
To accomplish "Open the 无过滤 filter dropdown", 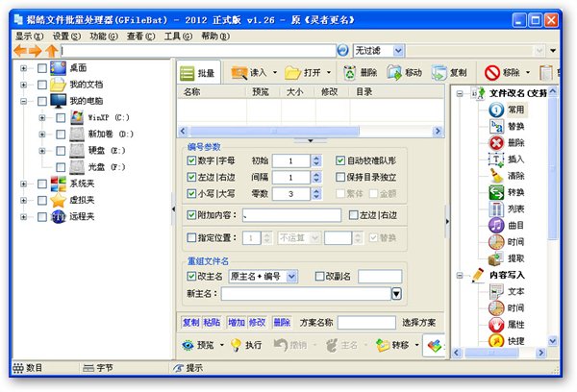I will [x=398, y=50].
